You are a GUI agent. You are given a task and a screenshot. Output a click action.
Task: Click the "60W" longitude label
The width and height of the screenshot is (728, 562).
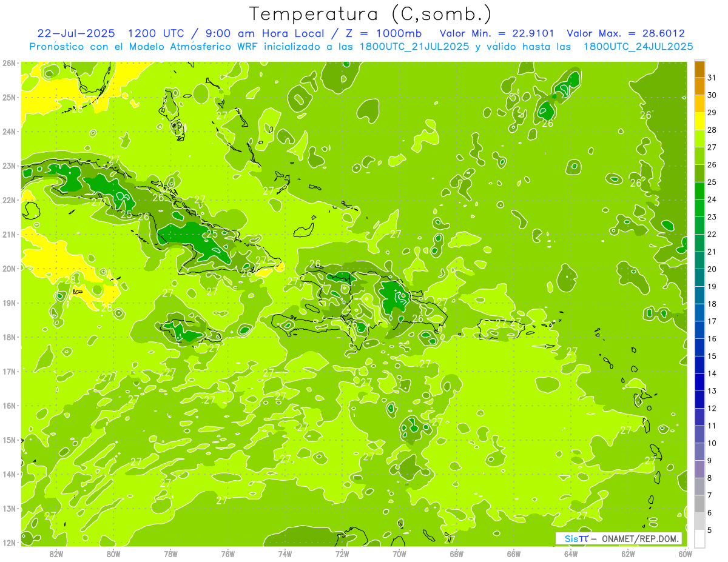coord(685,554)
